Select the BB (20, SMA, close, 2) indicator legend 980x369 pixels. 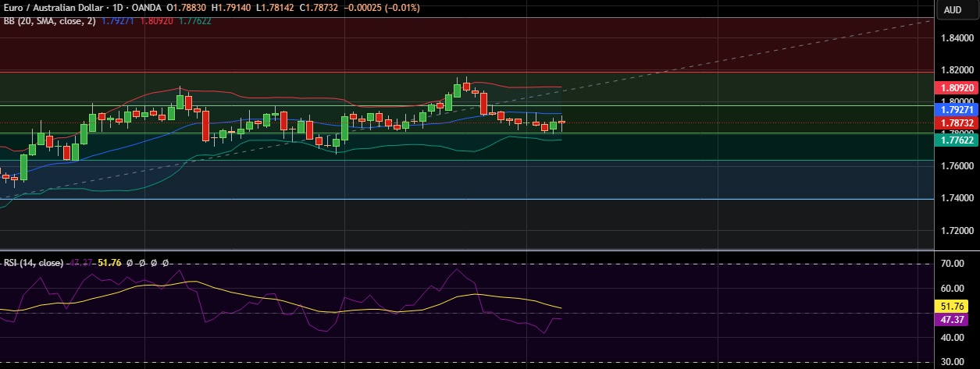tap(49, 21)
